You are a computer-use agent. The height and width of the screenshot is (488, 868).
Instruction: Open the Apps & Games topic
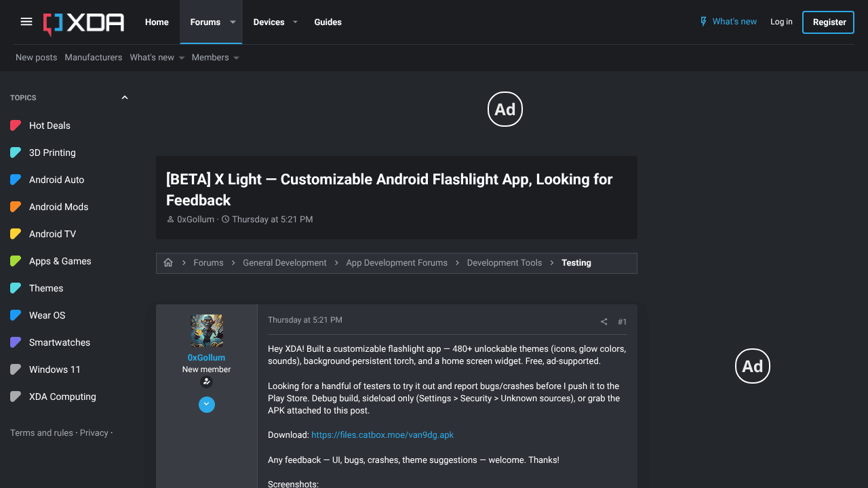click(60, 261)
